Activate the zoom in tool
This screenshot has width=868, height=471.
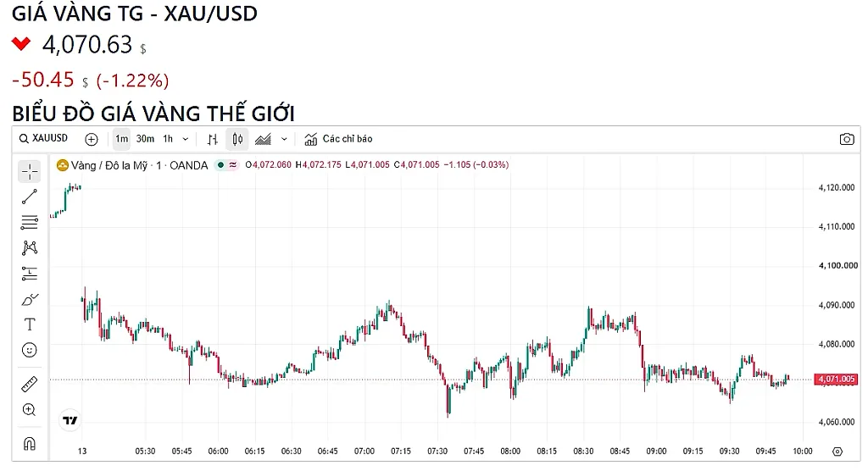[x=30, y=409]
